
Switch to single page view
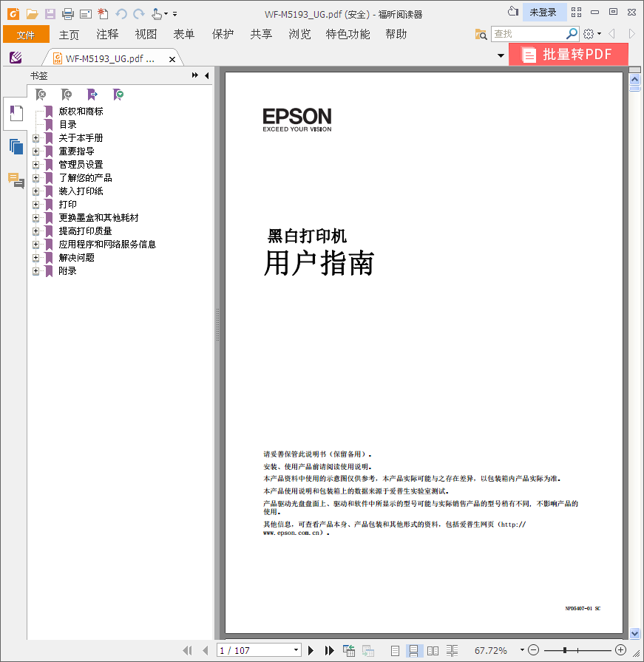pos(395,651)
